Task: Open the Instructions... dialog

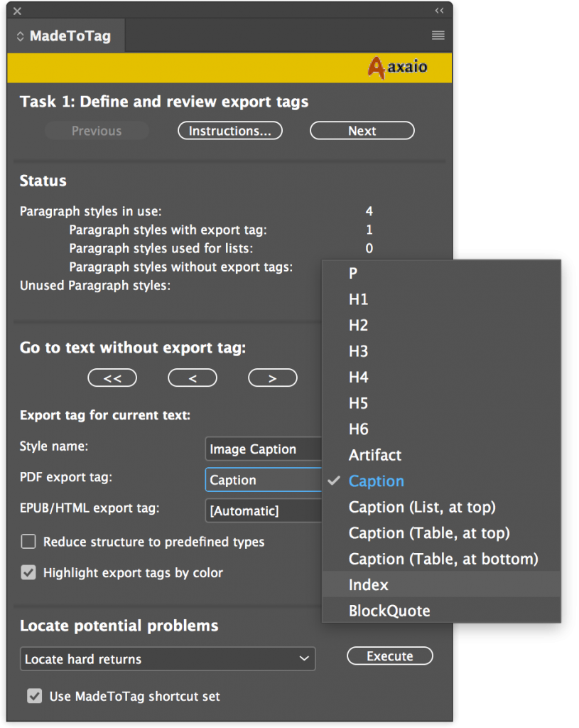Action: pos(230,131)
